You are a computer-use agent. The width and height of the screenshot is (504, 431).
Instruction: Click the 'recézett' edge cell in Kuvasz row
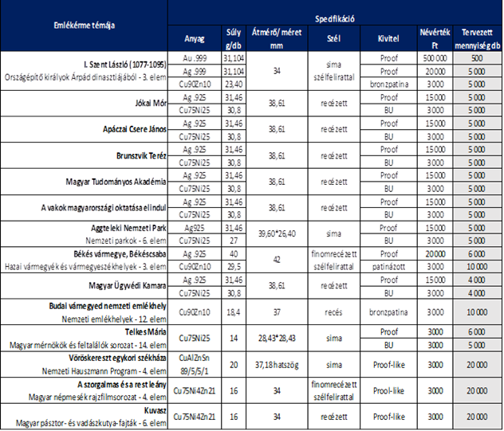pos(333,417)
